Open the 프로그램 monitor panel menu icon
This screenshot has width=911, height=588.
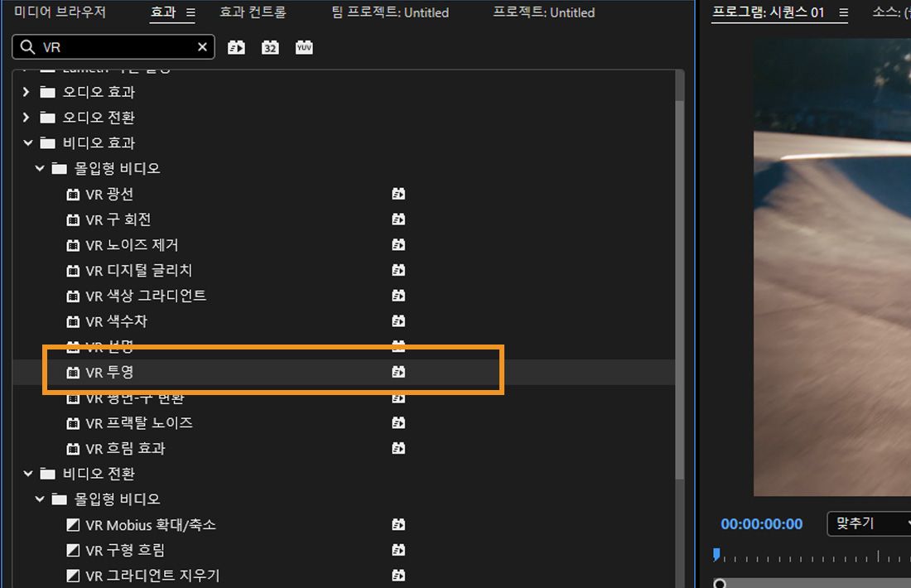(x=843, y=12)
